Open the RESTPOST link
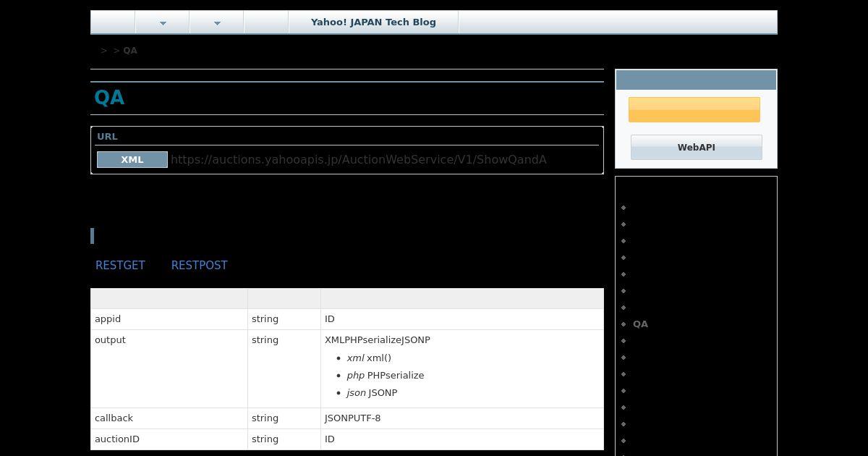The height and width of the screenshot is (456, 868). [200, 266]
